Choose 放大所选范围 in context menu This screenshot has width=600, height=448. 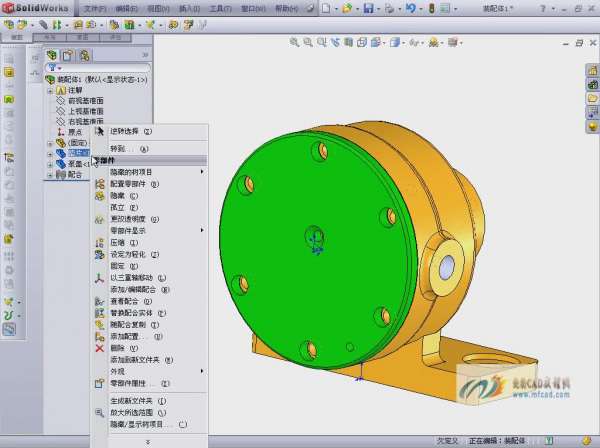coord(149,413)
